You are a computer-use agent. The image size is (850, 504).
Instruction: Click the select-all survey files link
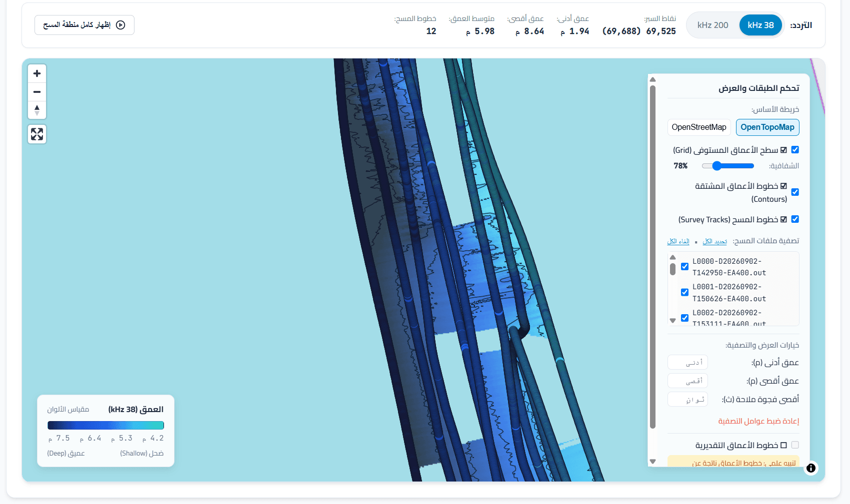click(715, 242)
